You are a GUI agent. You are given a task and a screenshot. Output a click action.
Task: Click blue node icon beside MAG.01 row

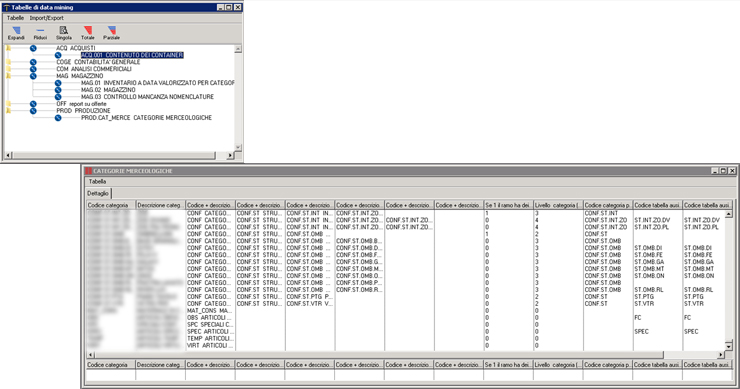pyautogui.click(x=58, y=83)
